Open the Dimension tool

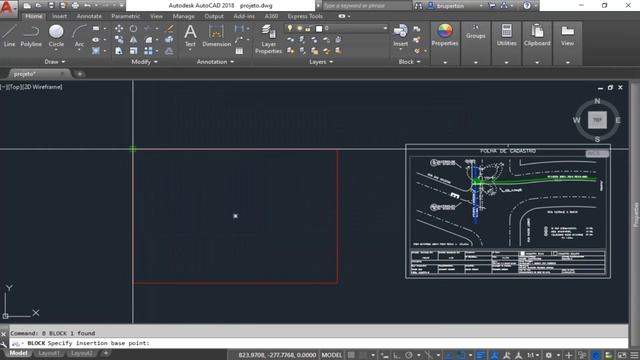216,36
